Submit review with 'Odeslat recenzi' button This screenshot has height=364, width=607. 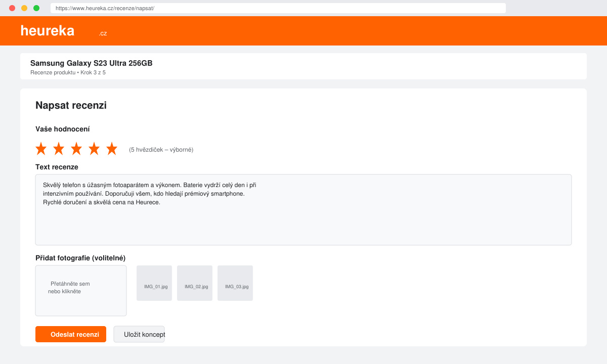(x=71, y=334)
